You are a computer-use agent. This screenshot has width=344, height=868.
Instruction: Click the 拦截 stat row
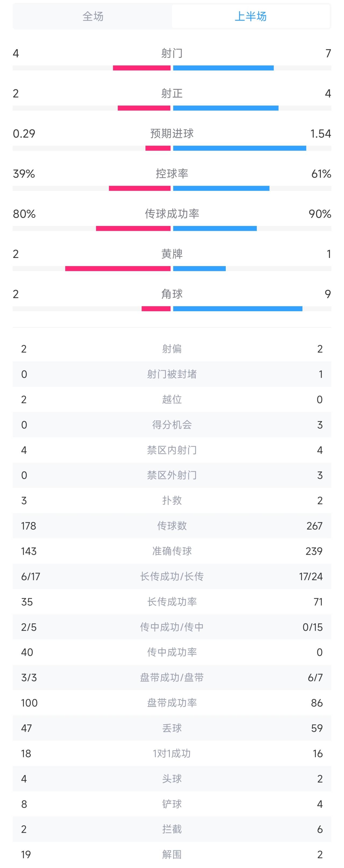(x=172, y=829)
